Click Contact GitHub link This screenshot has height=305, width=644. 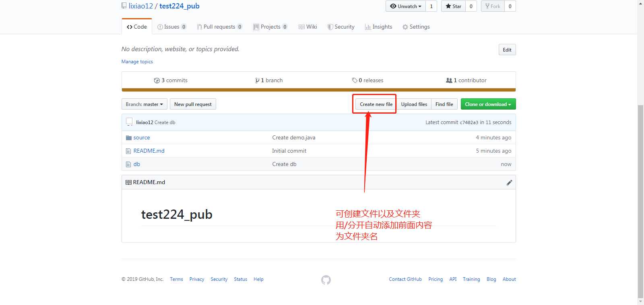coord(405,279)
